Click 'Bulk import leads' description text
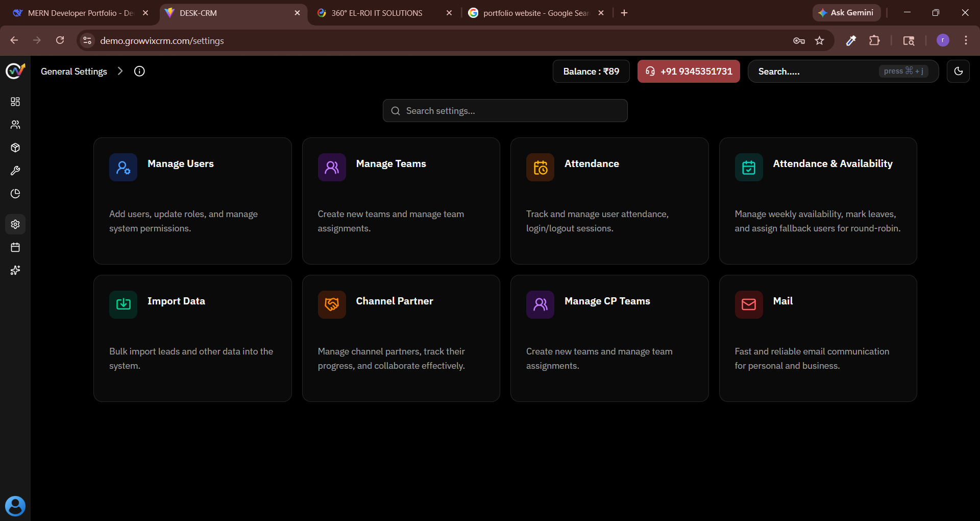 [x=191, y=359]
